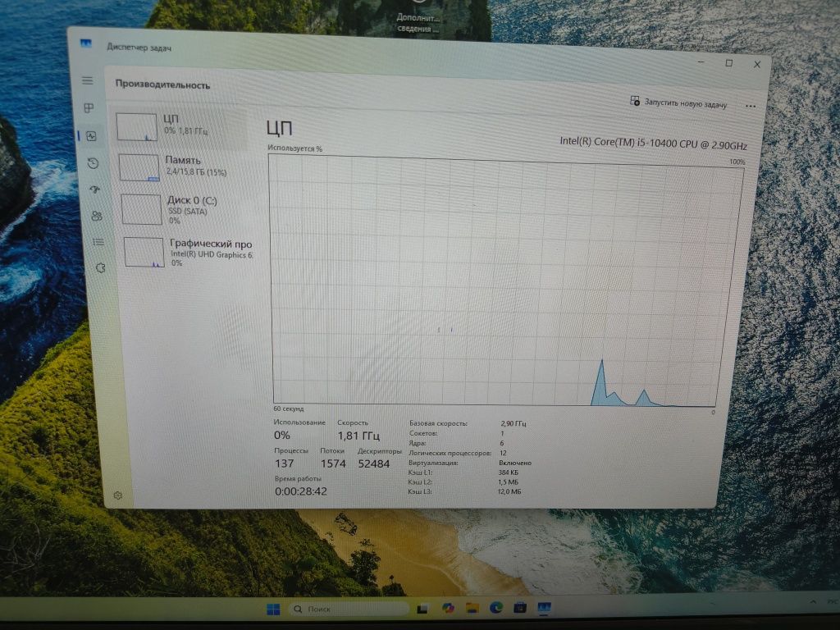Open the App history sidebar icon

[93, 163]
